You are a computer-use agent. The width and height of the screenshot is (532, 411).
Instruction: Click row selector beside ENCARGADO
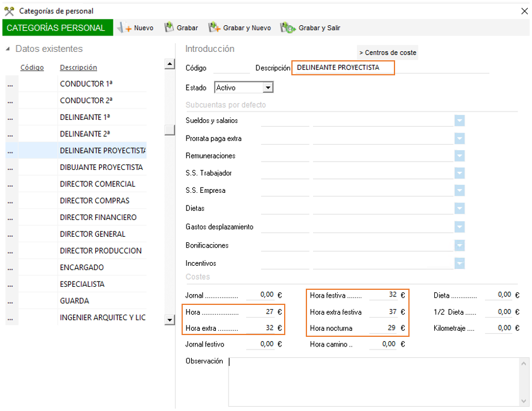[x=11, y=267]
